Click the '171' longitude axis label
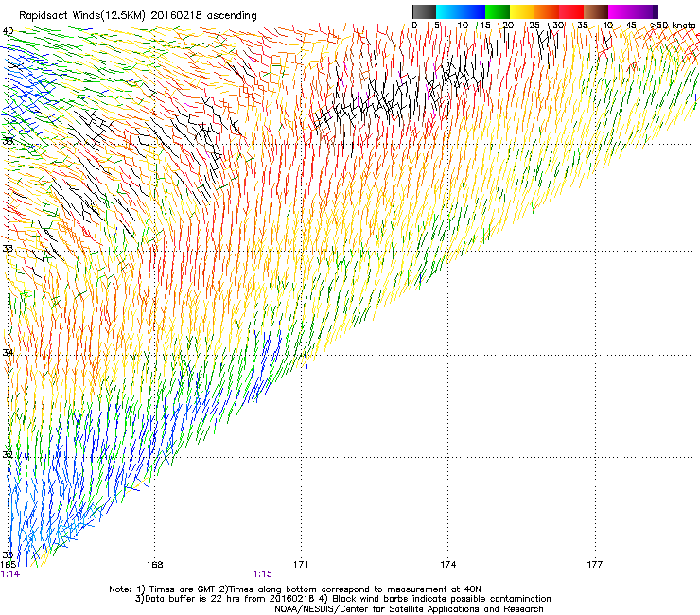700x615 pixels. pos(301,565)
